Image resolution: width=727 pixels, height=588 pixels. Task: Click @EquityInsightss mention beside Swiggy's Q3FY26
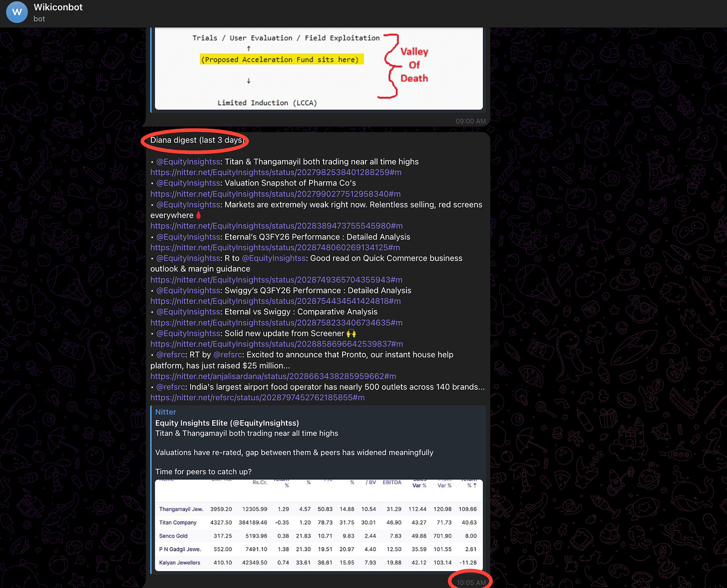(188, 290)
